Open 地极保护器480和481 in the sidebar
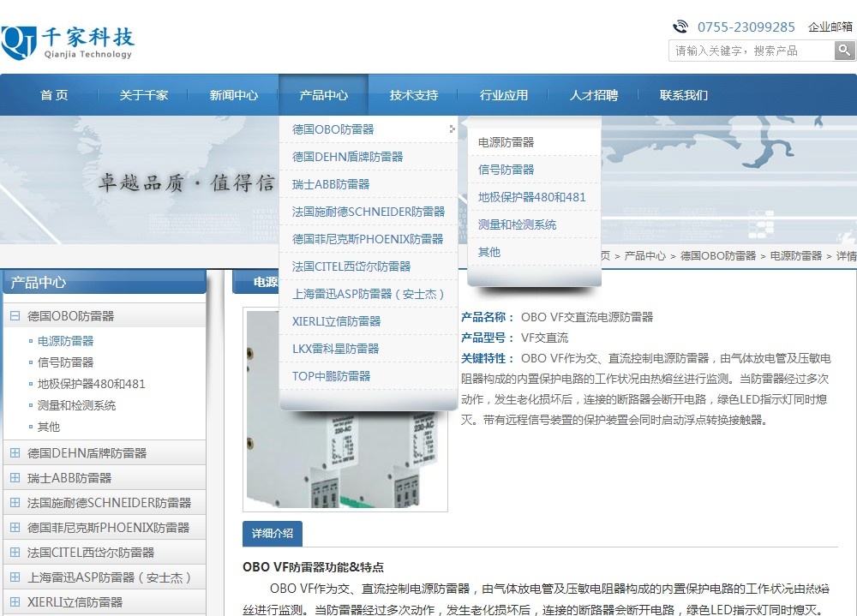The image size is (857, 616). tap(92, 384)
